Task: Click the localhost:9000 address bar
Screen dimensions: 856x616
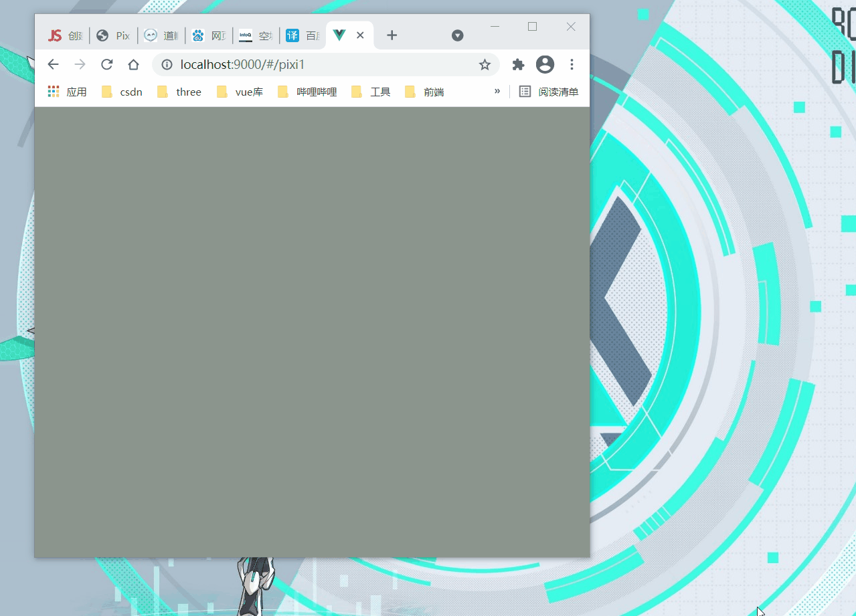Action: coord(325,65)
